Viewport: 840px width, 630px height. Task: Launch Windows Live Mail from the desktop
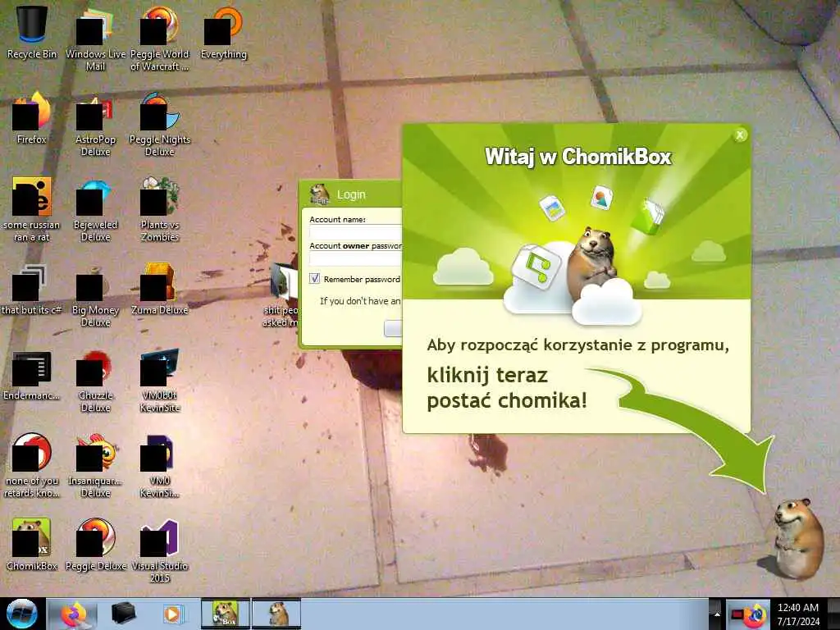click(x=95, y=38)
